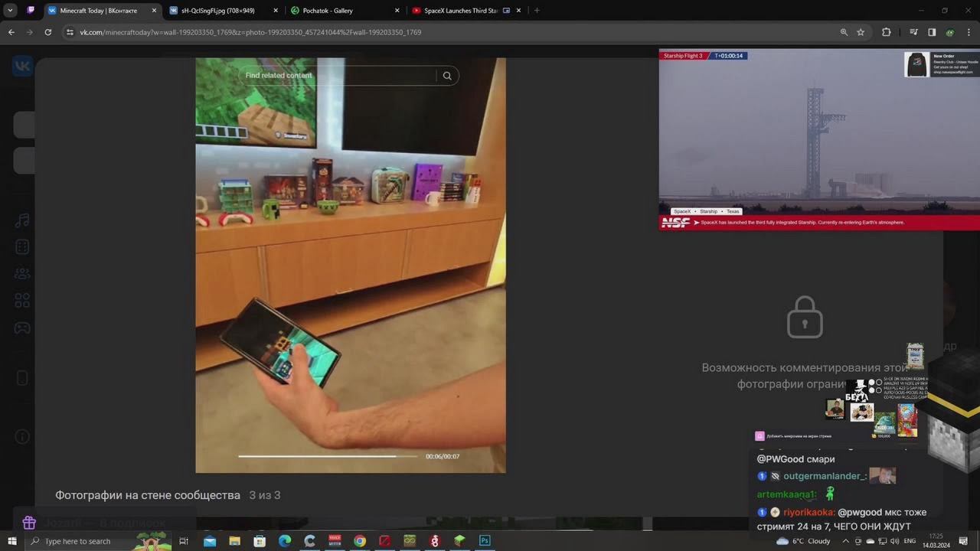Click the artemkaana1 chat username
This screenshot has width=980, height=551.
[787, 494]
